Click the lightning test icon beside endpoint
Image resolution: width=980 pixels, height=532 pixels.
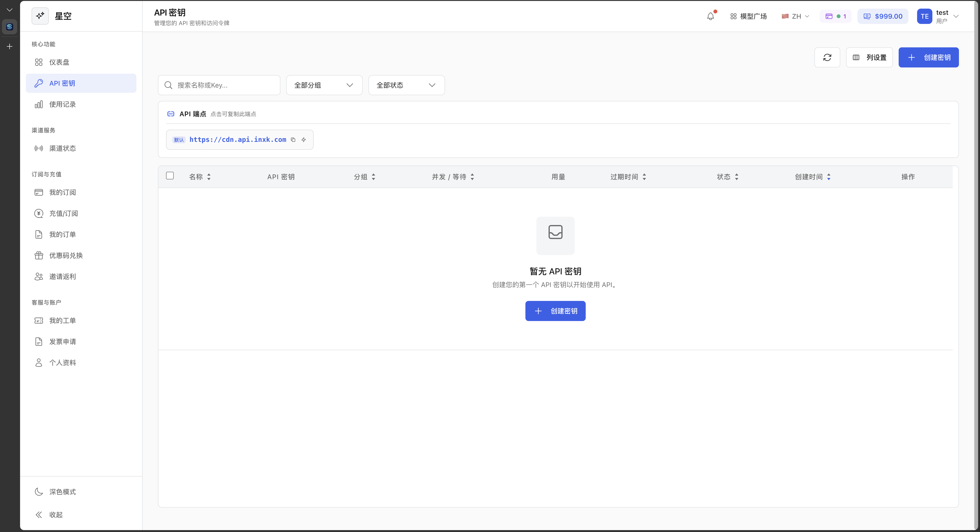[304, 139]
